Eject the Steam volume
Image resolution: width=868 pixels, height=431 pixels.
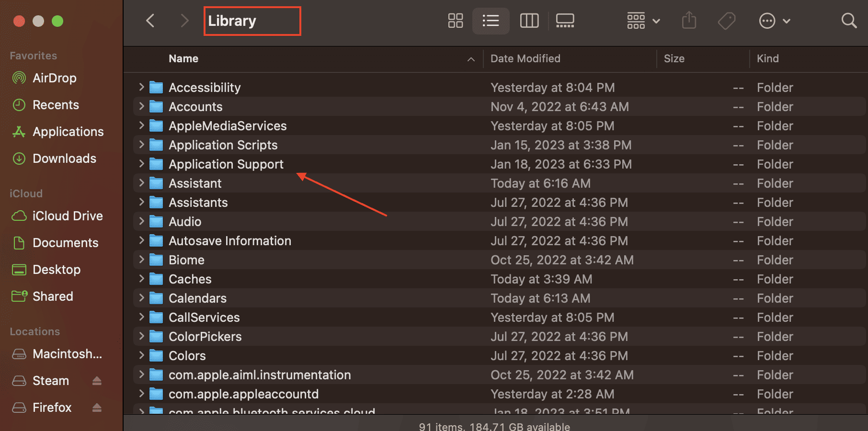[97, 380]
